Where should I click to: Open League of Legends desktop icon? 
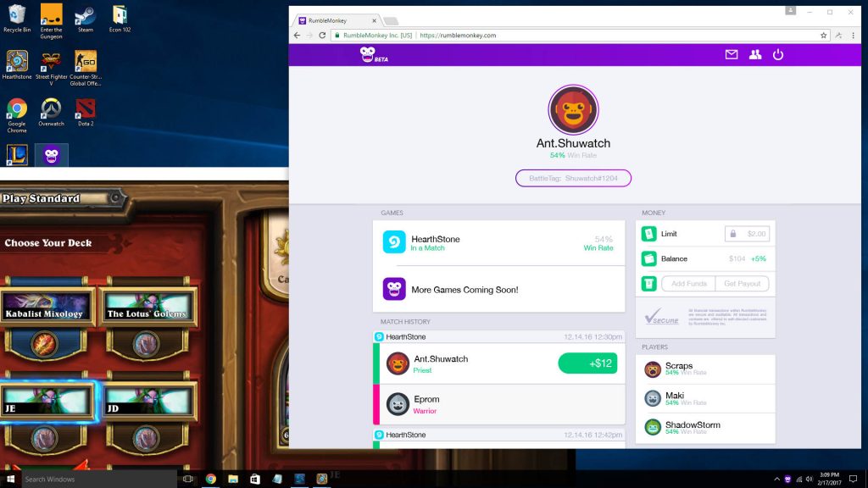(x=17, y=155)
